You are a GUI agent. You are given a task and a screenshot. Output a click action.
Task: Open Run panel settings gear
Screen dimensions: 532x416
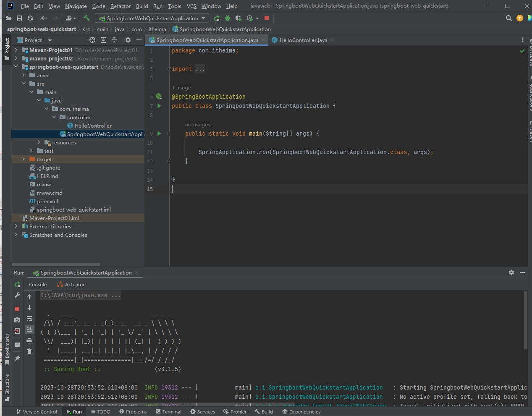(511, 272)
